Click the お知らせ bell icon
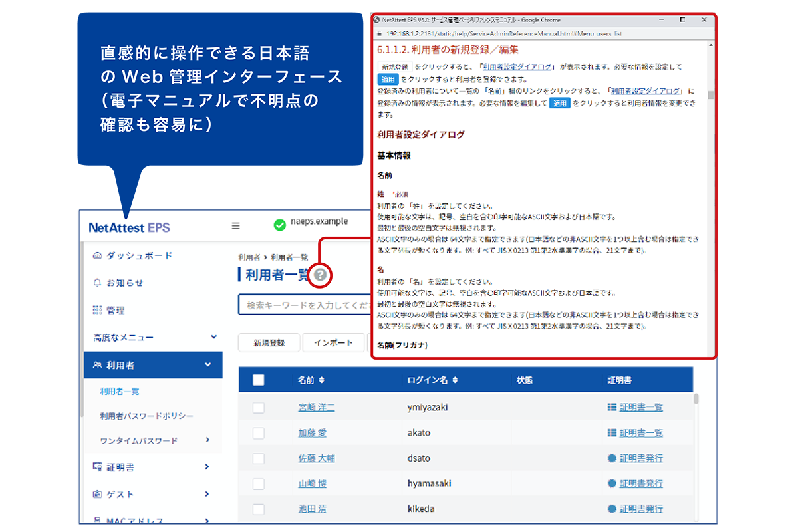Screen dimensions: 798x532 (x=97, y=283)
